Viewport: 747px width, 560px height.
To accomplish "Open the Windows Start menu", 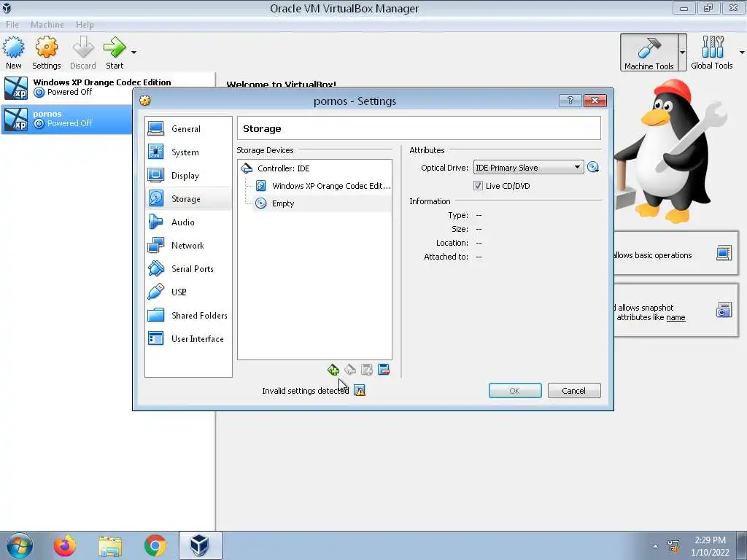I will click(x=19, y=545).
